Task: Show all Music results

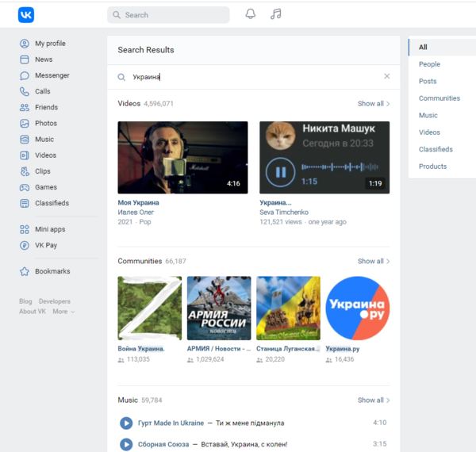Action: 374,400
